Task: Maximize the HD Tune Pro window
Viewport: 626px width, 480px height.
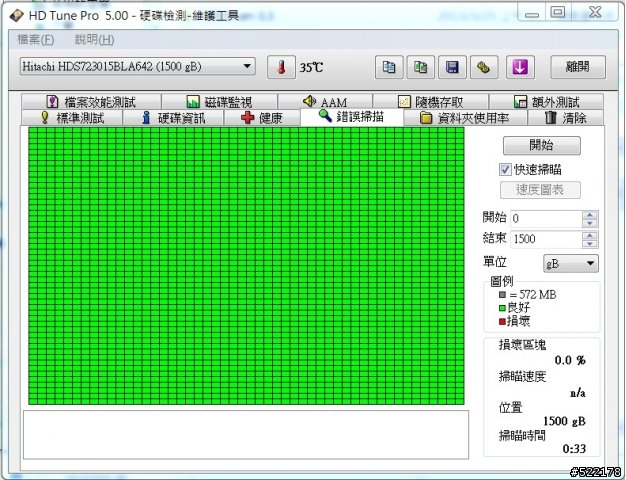Action: coord(558,12)
